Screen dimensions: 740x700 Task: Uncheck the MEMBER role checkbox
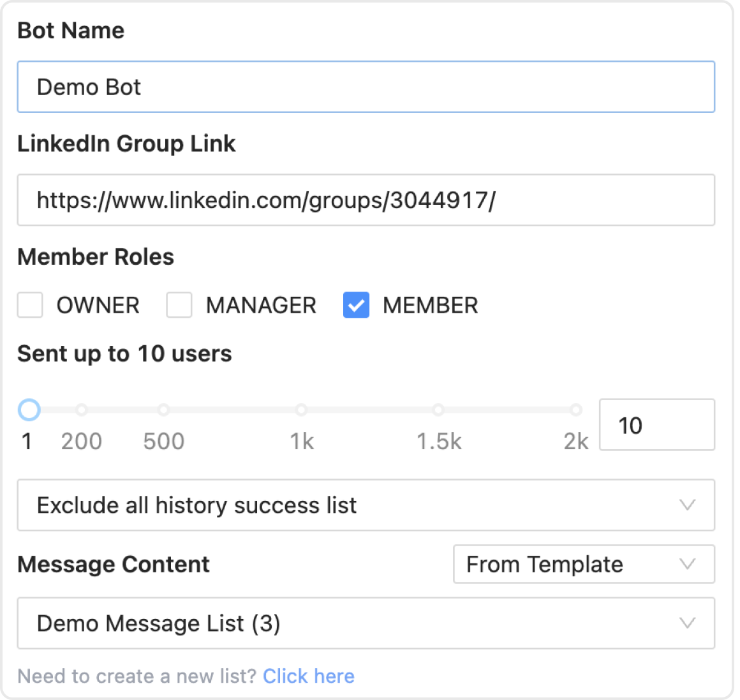click(356, 305)
